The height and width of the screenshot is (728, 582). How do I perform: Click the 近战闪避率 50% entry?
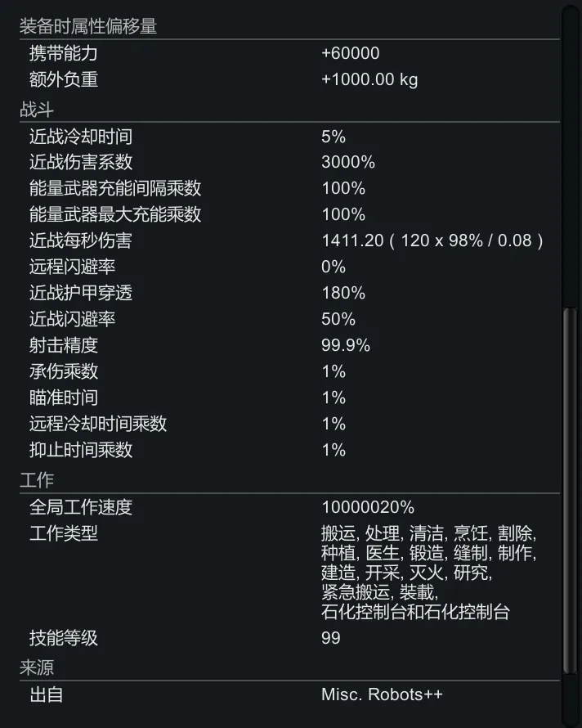pos(286,319)
